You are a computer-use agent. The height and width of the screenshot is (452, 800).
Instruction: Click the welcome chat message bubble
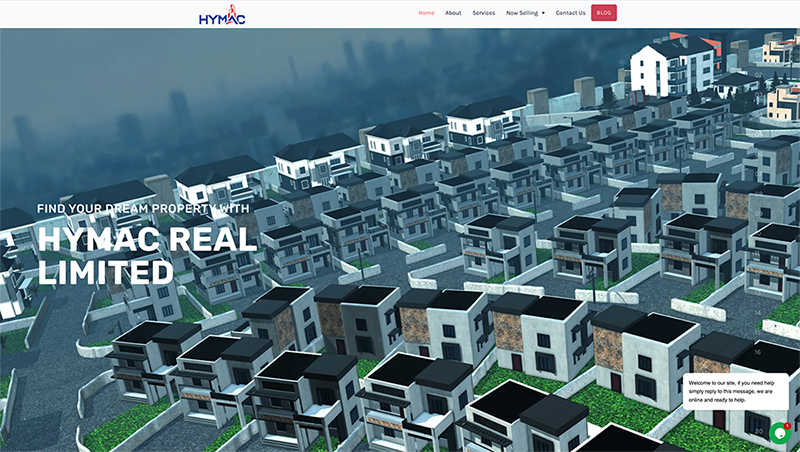click(x=732, y=391)
